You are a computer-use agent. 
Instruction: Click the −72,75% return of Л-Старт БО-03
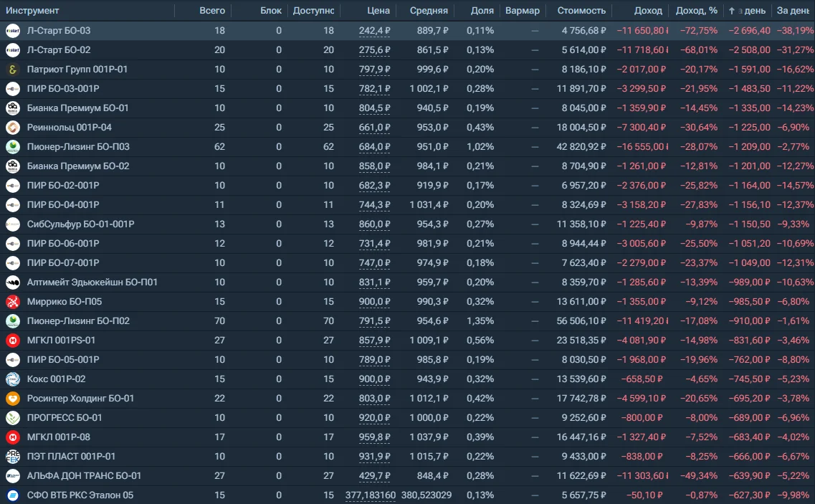(x=699, y=31)
